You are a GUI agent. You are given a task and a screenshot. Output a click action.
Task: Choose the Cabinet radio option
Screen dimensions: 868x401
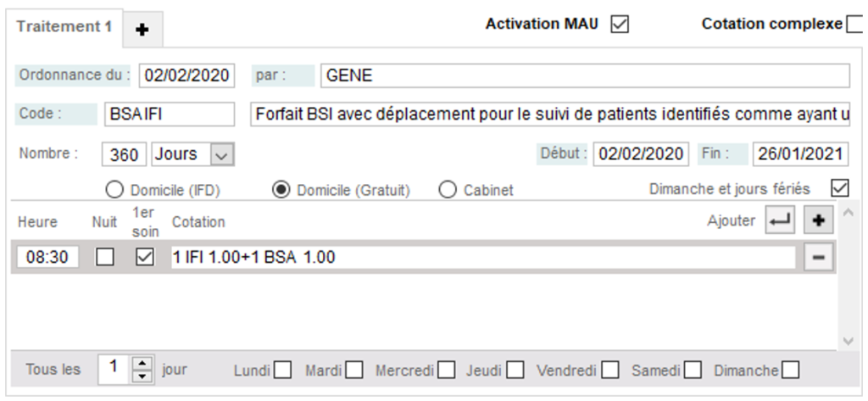coord(448,190)
